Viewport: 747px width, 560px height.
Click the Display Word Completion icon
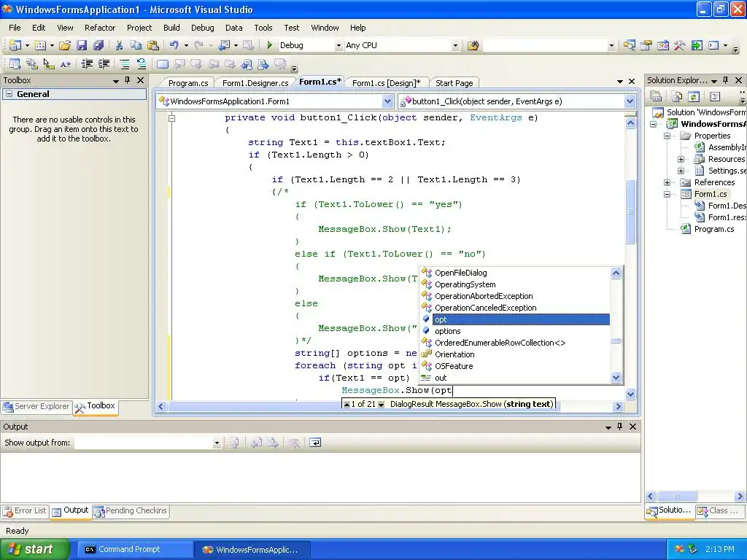tap(65, 64)
